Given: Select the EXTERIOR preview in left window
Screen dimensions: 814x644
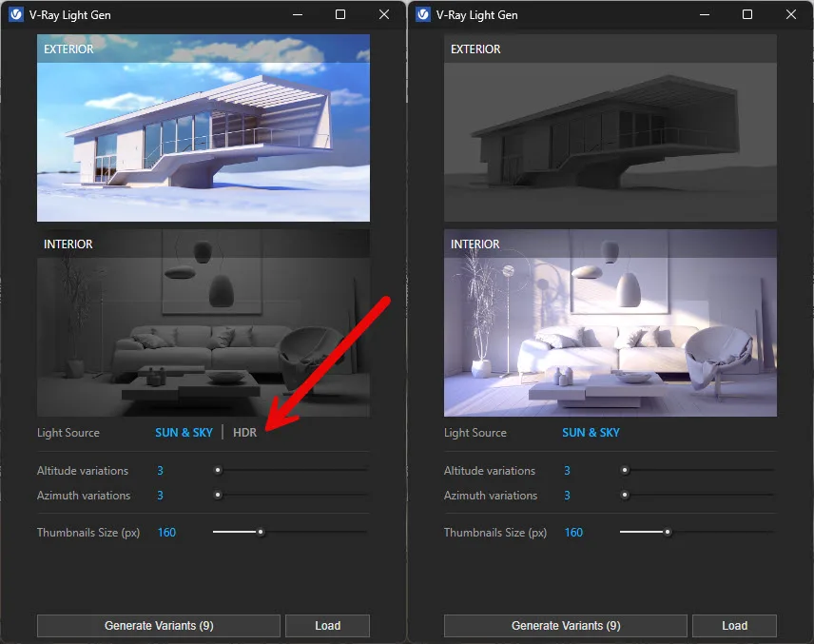Looking at the screenshot, I should 203,128.
